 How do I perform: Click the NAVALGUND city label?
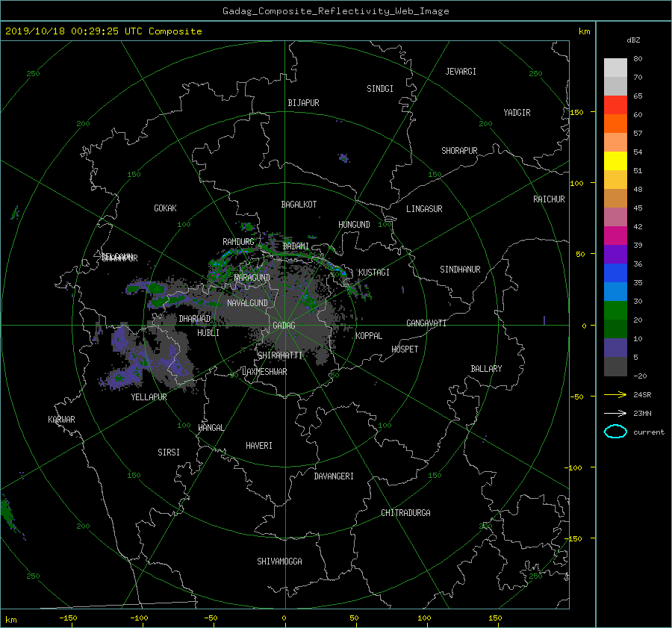pyautogui.click(x=247, y=303)
